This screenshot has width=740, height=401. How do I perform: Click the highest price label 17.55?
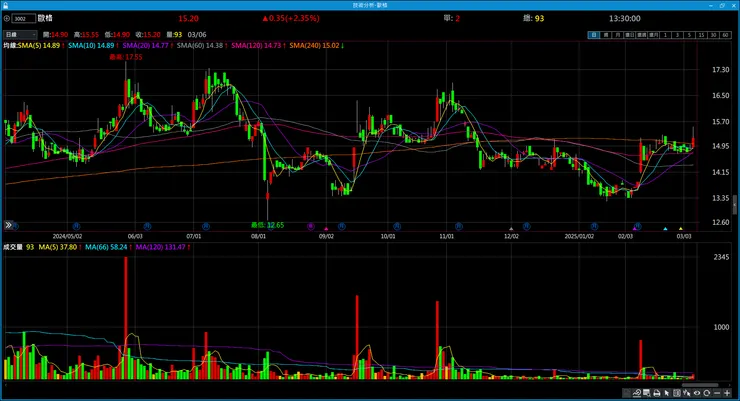[126, 57]
